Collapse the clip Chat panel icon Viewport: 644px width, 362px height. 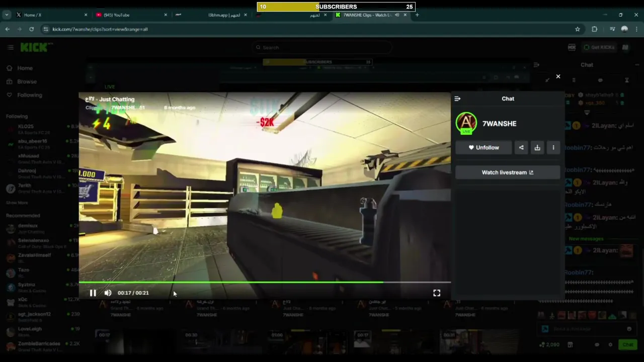457,99
